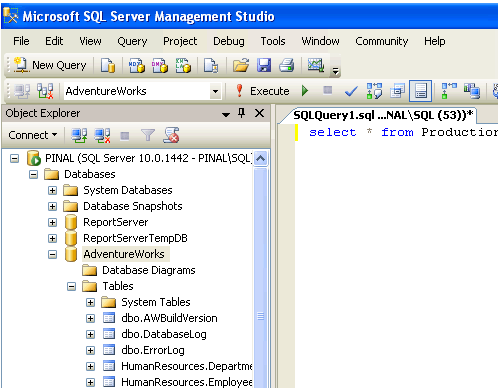
Task: Open the View menu
Action: click(x=90, y=41)
